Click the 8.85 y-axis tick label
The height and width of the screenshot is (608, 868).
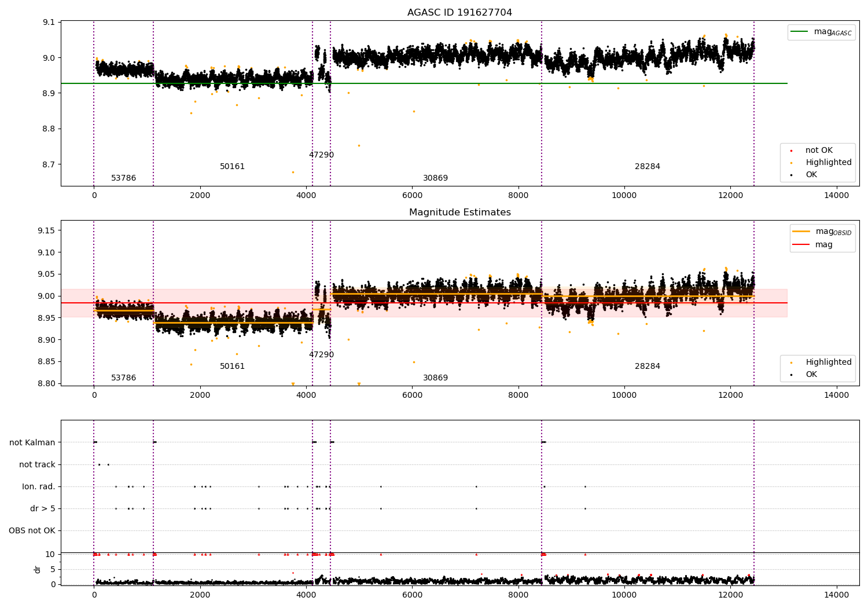(x=47, y=362)
